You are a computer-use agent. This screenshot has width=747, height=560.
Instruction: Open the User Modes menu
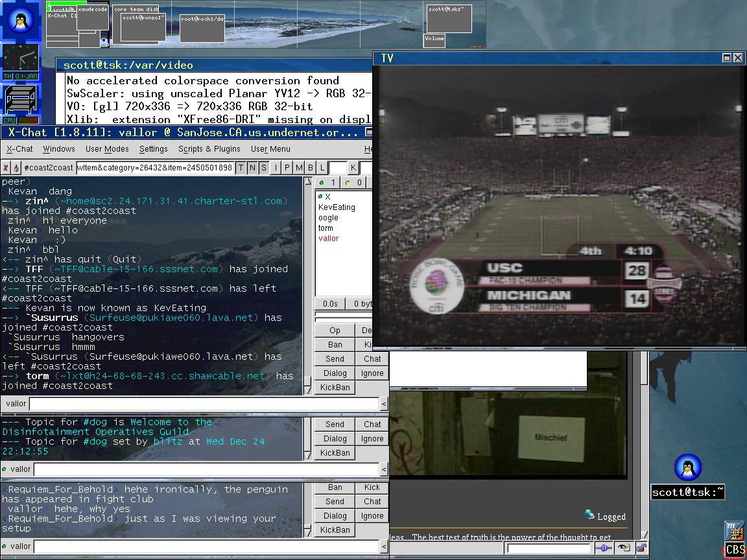coord(107,149)
